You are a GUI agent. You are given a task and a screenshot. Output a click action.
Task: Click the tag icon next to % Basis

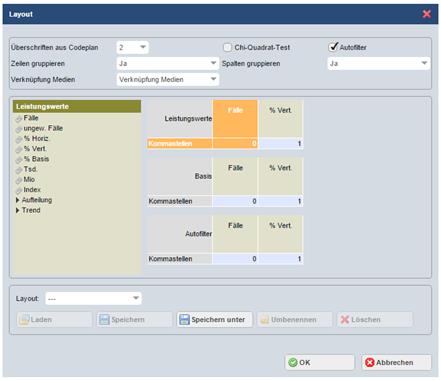19,160
